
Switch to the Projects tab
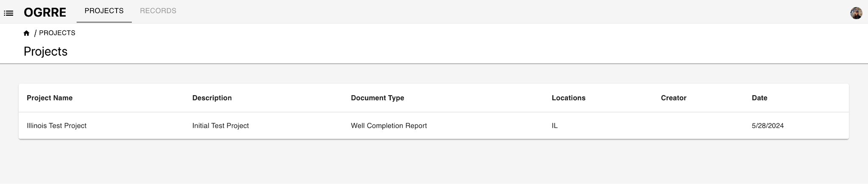[104, 11]
